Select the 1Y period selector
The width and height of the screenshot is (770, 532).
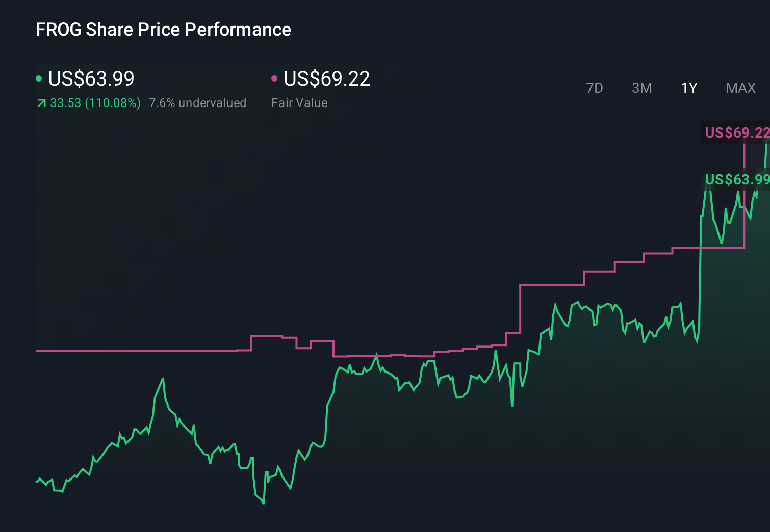(x=688, y=88)
